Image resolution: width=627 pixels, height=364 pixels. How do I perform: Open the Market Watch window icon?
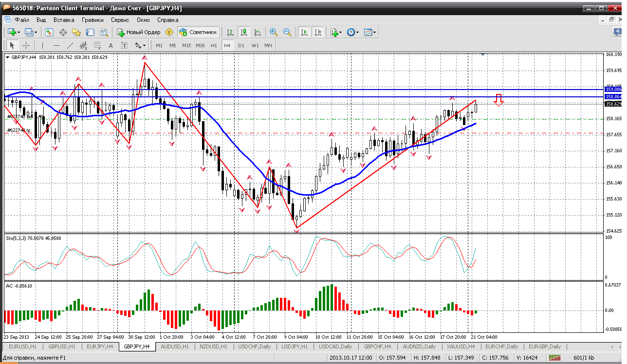tap(49, 32)
